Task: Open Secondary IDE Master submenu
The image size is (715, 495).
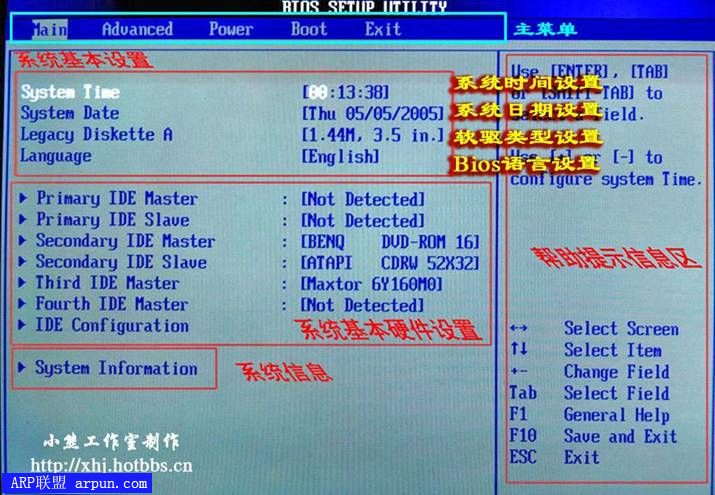Action: coord(125,241)
